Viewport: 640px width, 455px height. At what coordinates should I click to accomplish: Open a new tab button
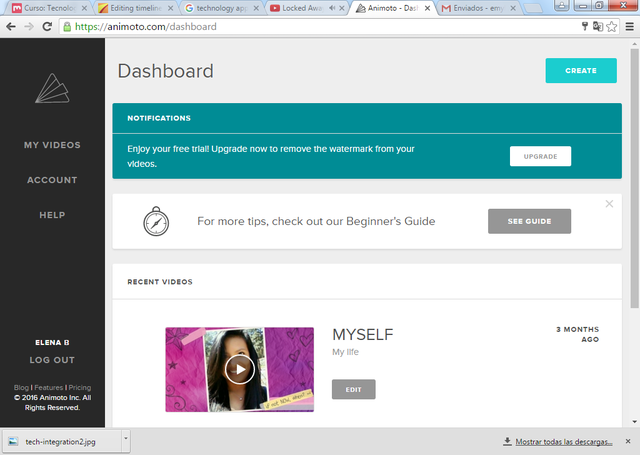[533, 8]
